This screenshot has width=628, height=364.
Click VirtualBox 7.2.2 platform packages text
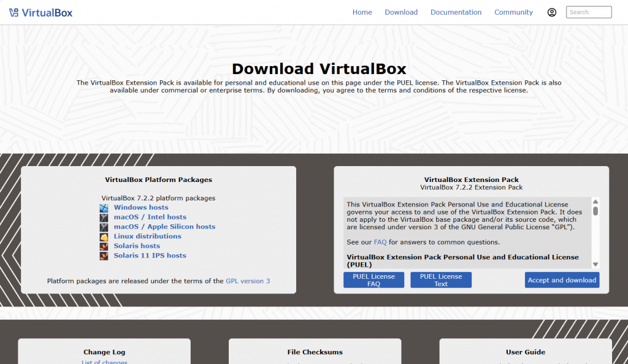(x=158, y=198)
